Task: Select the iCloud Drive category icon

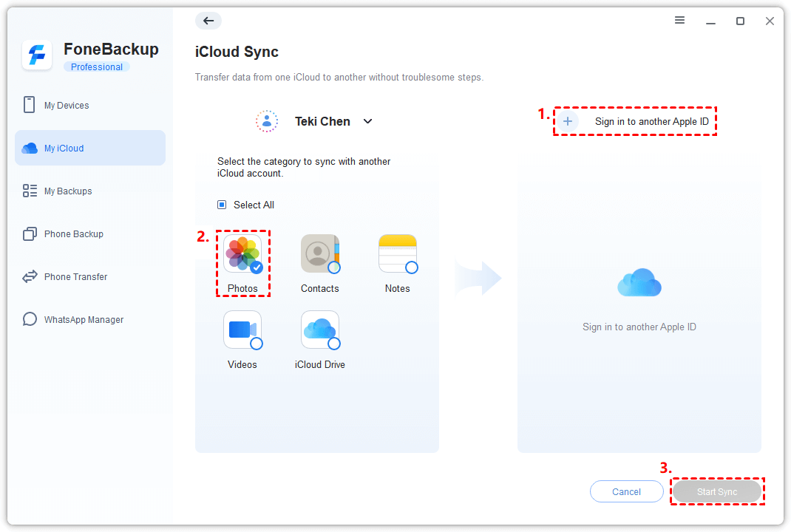Action: (x=320, y=330)
